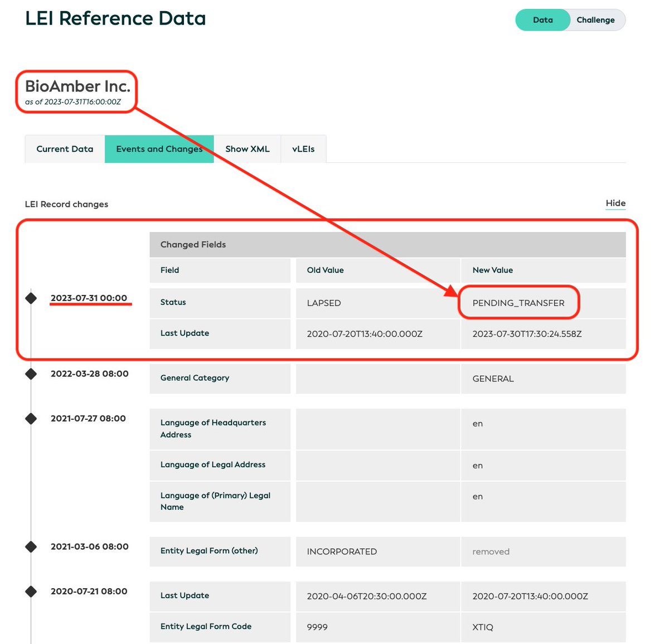Click the 2020-07-21 08:00 date label
The width and height of the screenshot is (669, 644).
click(89, 591)
